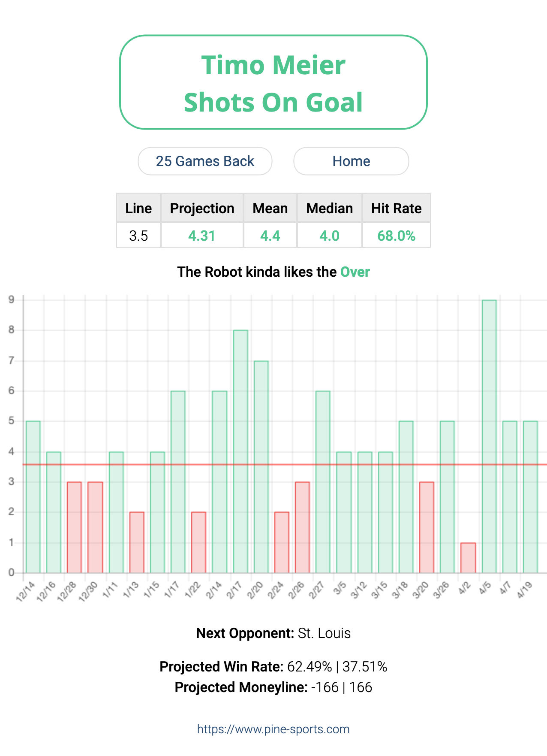Open the 25 Games Back selector
Image resolution: width=547 pixels, height=756 pixels.
coord(205,161)
